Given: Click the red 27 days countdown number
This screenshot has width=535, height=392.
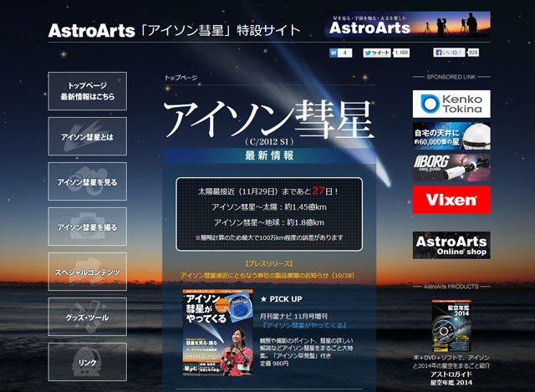Looking at the screenshot, I should click(318, 191).
